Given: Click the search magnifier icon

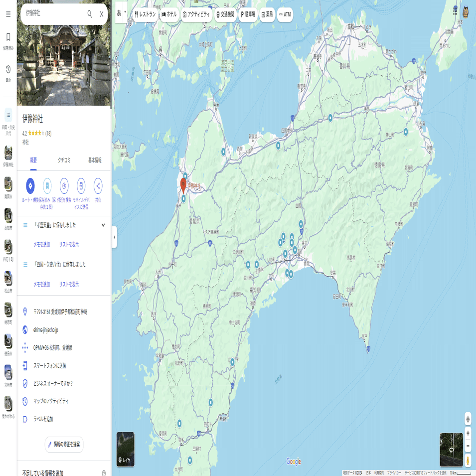Looking at the screenshot, I should click(x=90, y=14).
